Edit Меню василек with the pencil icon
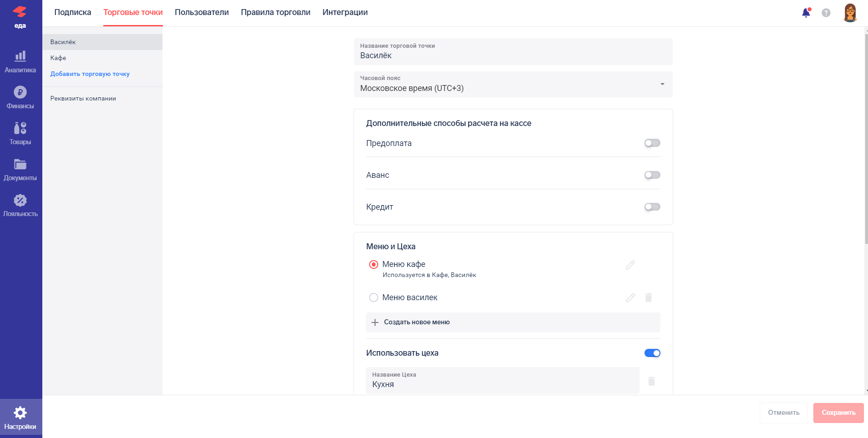868x438 pixels. [x=630, y=298]
